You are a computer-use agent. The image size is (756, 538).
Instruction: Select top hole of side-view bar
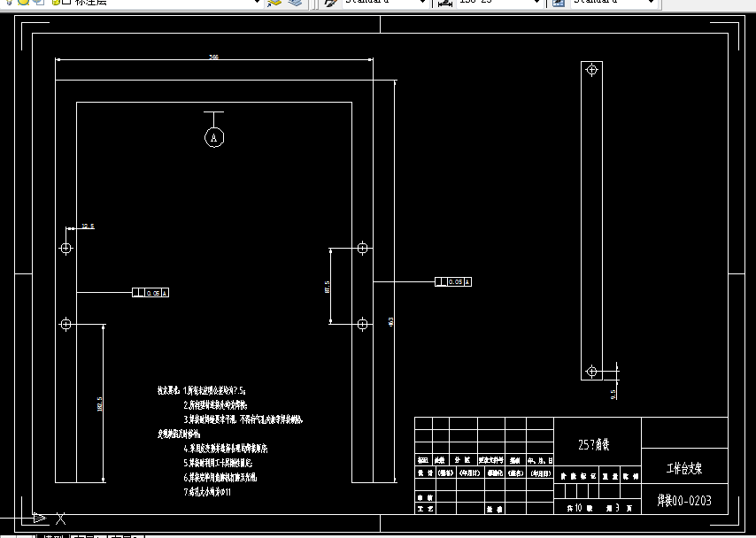coord(591,70)
